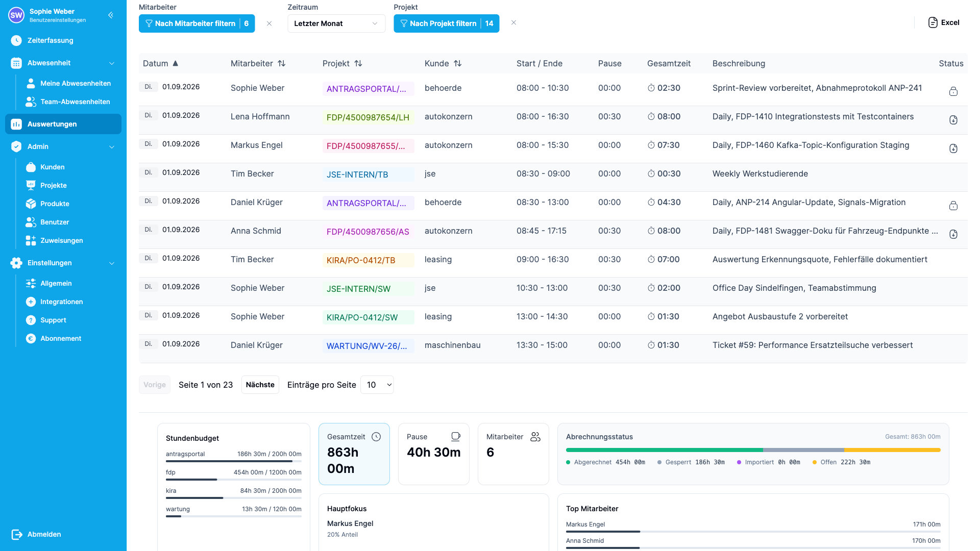The height and width of the screenshot is (551, 980).
Task: Collapse the Einstellungen section chevron
Action: click(x=112, y=263)
